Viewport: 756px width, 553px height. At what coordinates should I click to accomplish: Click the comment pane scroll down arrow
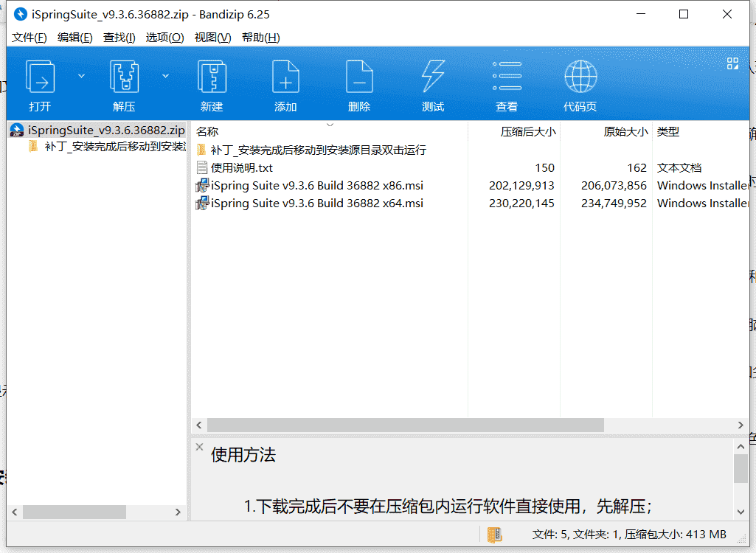[x=741, y=512]
